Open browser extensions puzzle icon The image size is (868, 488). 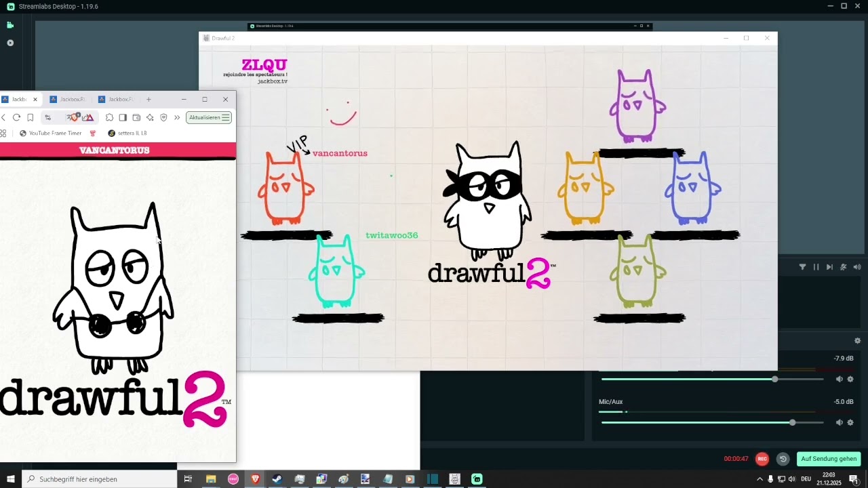point(109,117)
